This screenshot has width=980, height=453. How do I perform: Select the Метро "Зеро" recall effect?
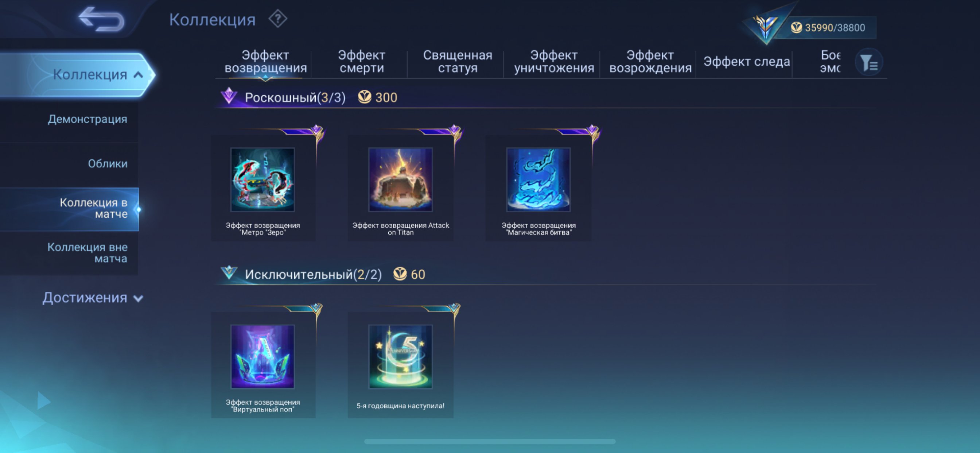point(263,188)
